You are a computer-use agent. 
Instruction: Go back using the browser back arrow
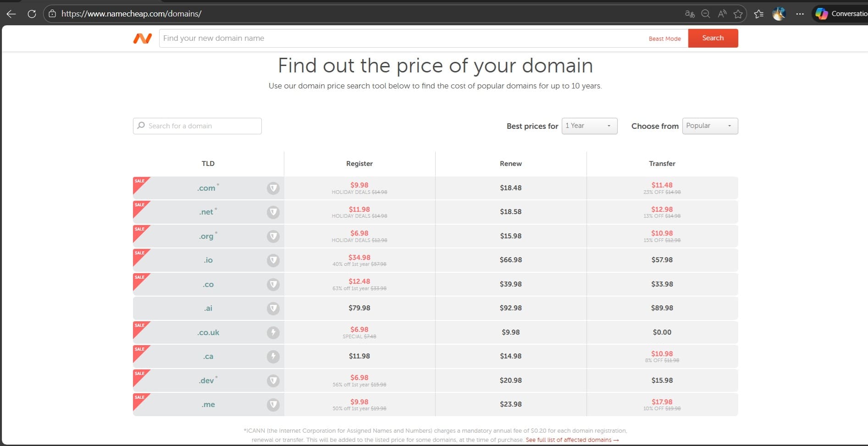click(11, 14)
